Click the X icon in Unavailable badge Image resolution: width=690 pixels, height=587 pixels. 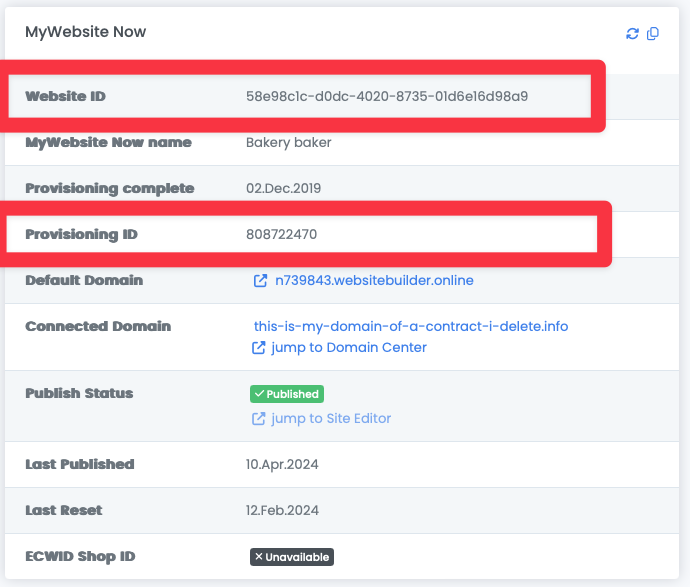[x=258, y=557]
